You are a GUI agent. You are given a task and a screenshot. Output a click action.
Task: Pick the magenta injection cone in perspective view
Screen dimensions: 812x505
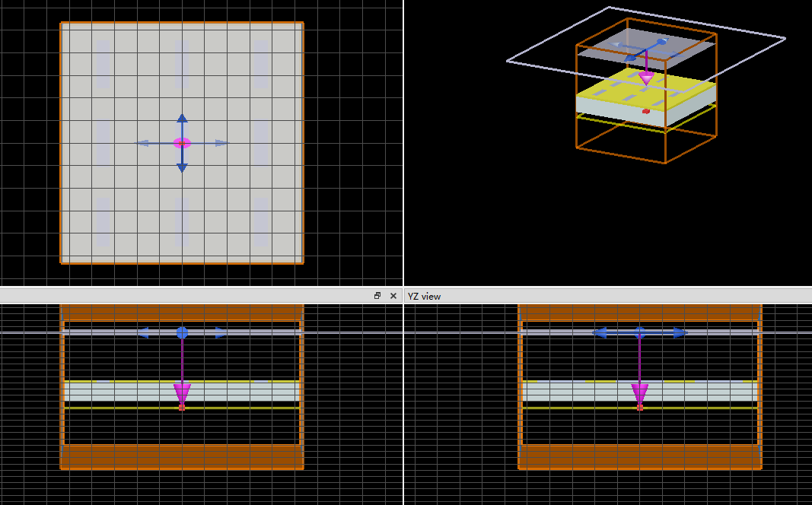(646, 78)
